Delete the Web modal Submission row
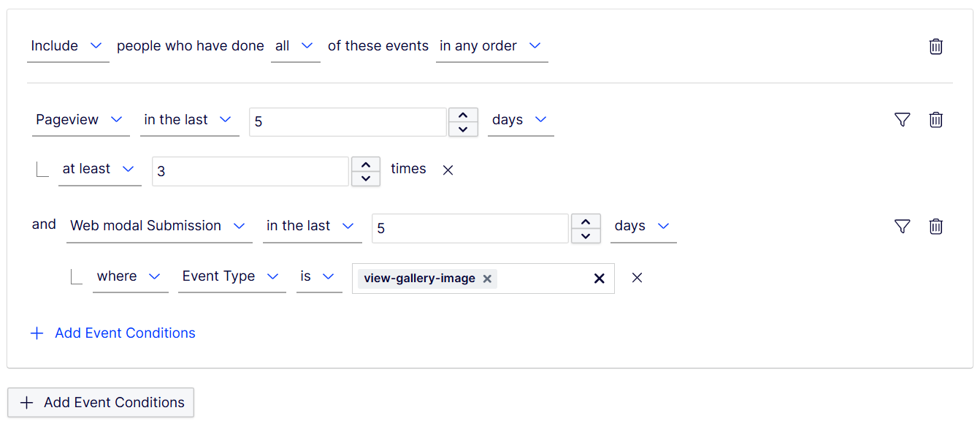This screenshot has width=980, height=424. coord(935,227)
